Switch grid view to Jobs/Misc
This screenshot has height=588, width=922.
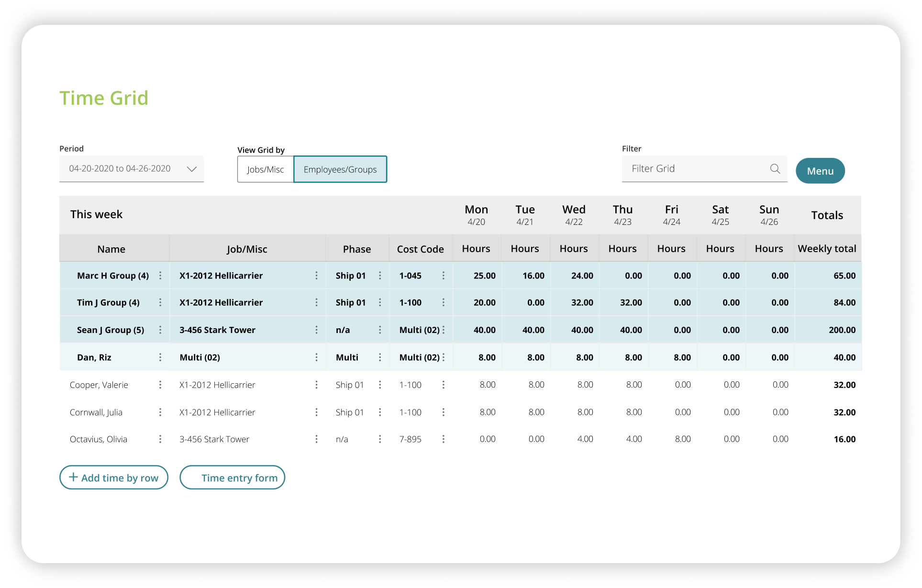(266, 169)
